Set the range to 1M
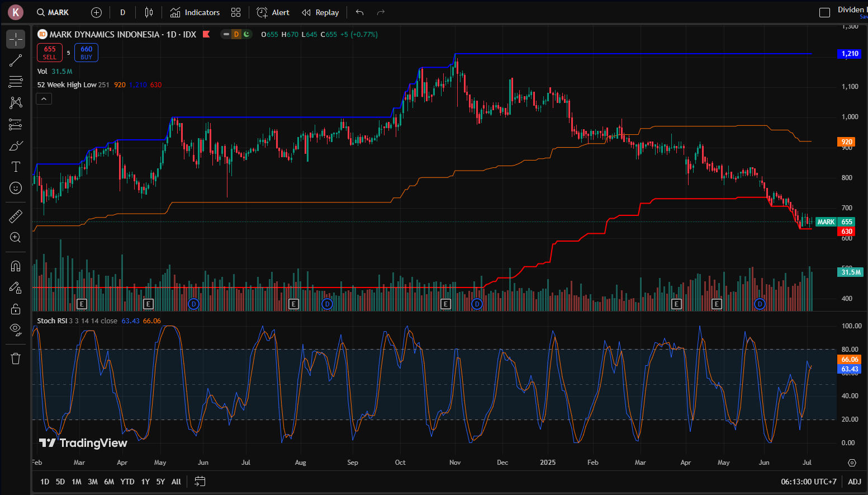 [x=77, y=482]
